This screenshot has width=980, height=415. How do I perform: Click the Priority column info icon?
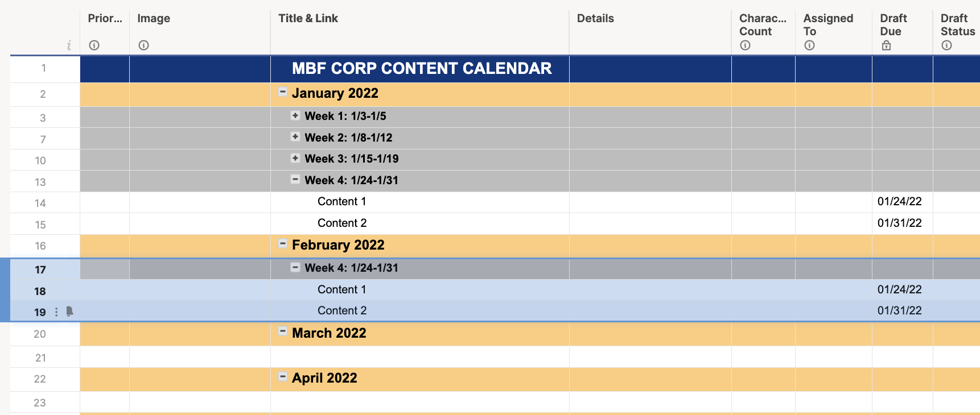click(x=93, y=45)
